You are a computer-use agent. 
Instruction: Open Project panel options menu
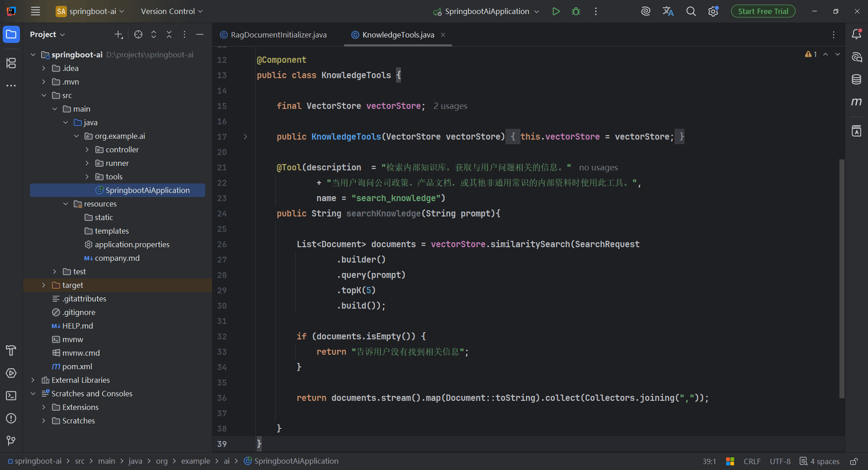point(184,34)
